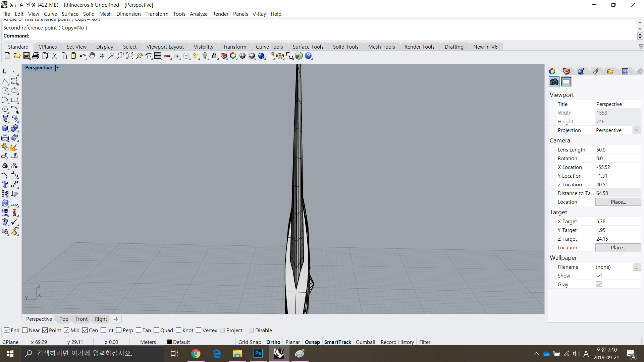
Task: Select the Box solid tool
Action: (5, 128)
